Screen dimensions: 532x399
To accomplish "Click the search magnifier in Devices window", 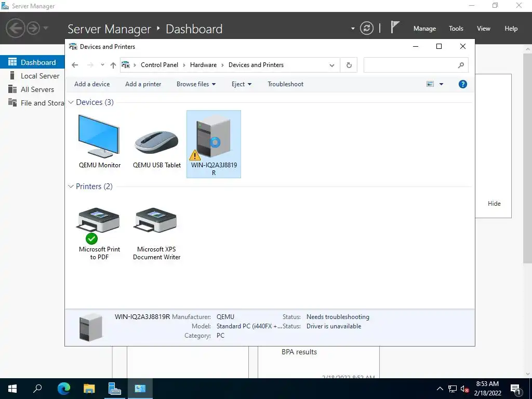I will click(x=460, y=65).
